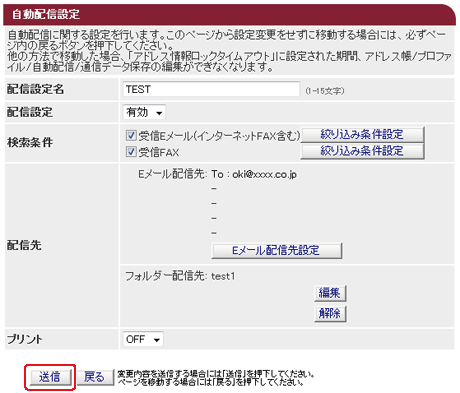
Task: Click the 自動配信設定 header title
Action: click(46, 15)
